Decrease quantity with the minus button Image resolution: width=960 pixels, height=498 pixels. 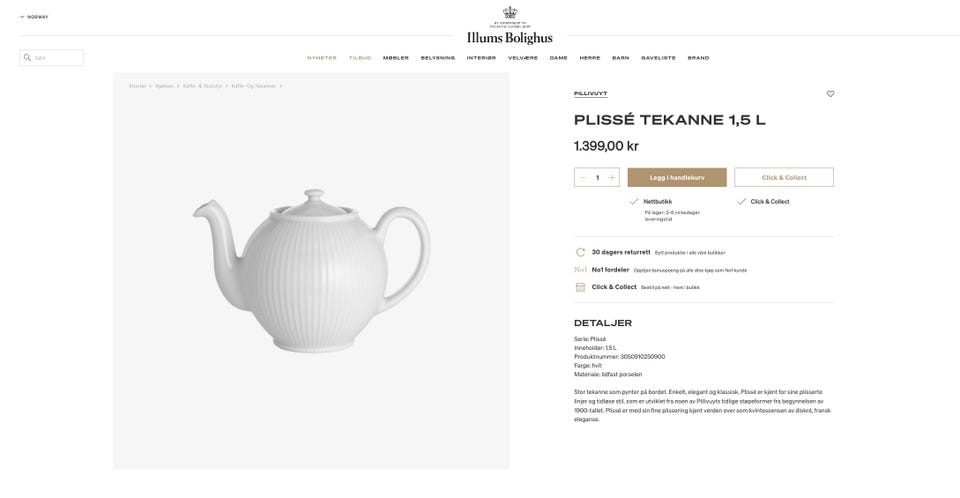(x=583, y=178)
